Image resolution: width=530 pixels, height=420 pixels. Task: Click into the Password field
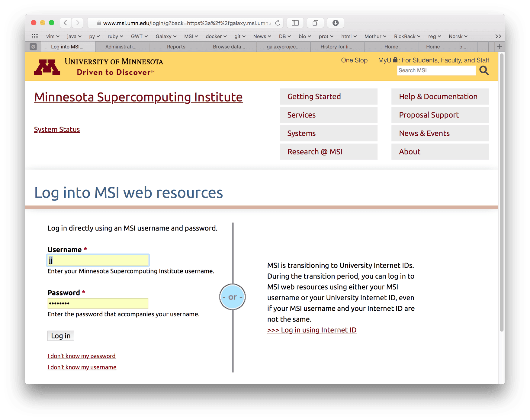98,303
